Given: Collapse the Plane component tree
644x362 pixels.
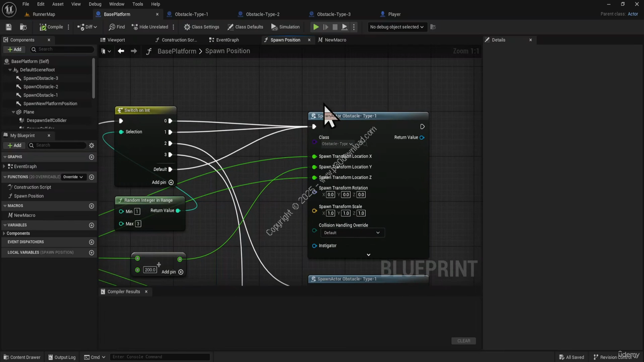Looking at the screenshot, I should [x=14, y=112].
